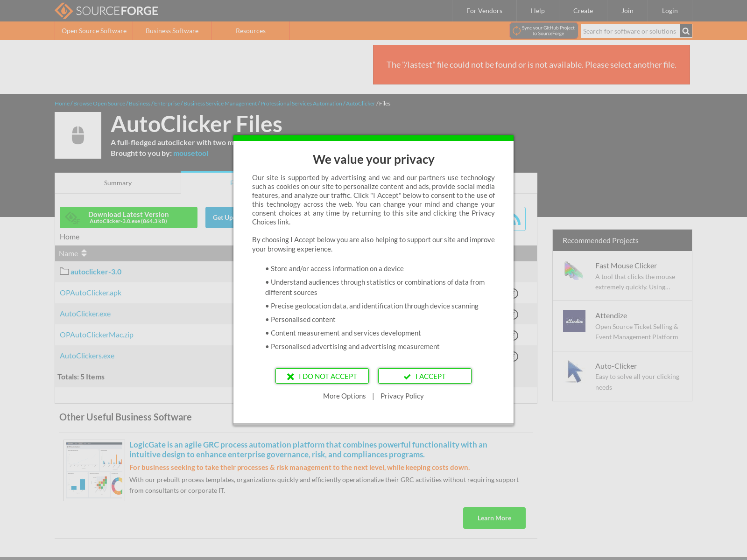Click Home breadcrumb link
747x560 pixels.
62,104
